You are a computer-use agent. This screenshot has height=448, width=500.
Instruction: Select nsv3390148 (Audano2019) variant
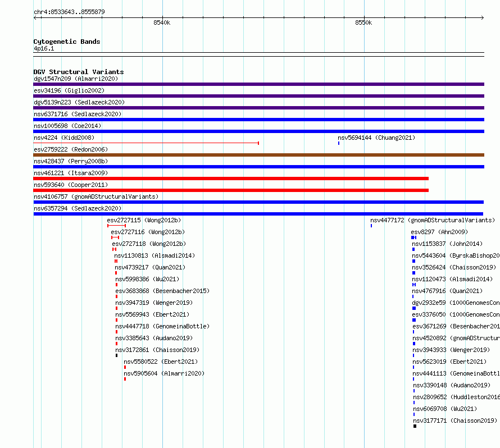coord(452,385)
